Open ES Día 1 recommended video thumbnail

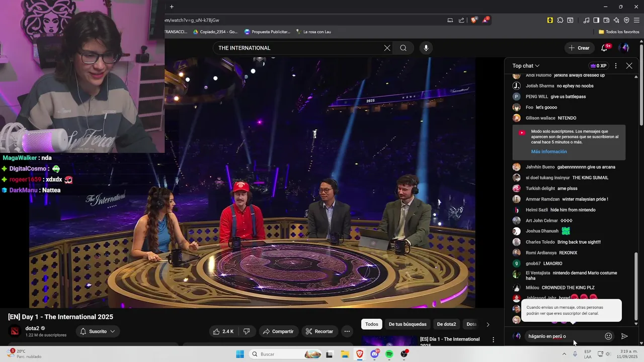[x=389, y=341]
